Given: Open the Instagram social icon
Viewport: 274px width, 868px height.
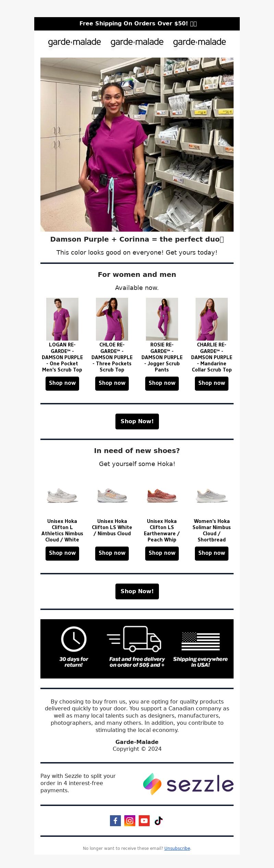Looking at the screenshot, I should click(x=130, y=821).
